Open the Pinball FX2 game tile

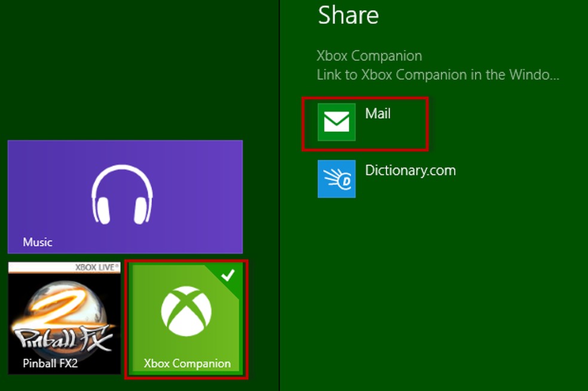[x=65, y=318]
